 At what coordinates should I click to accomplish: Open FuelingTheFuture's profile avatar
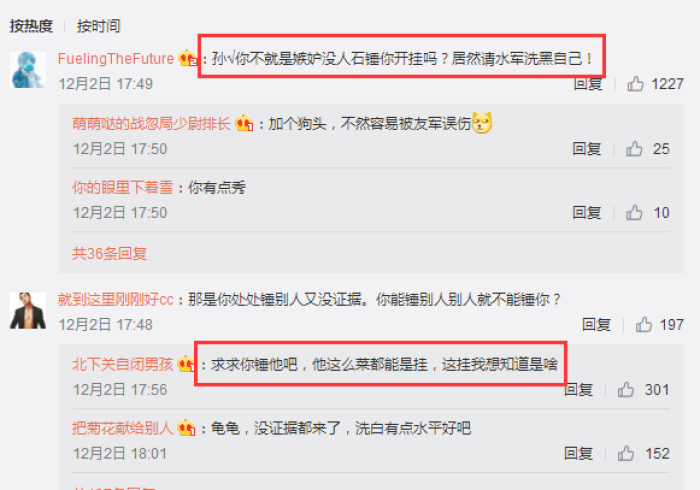click(28, 70)
